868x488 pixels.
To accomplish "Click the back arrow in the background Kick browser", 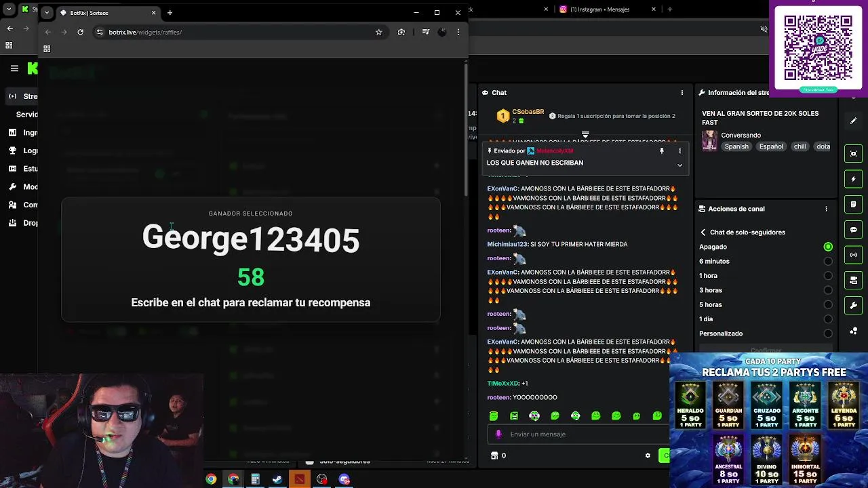I will (9, 28).
